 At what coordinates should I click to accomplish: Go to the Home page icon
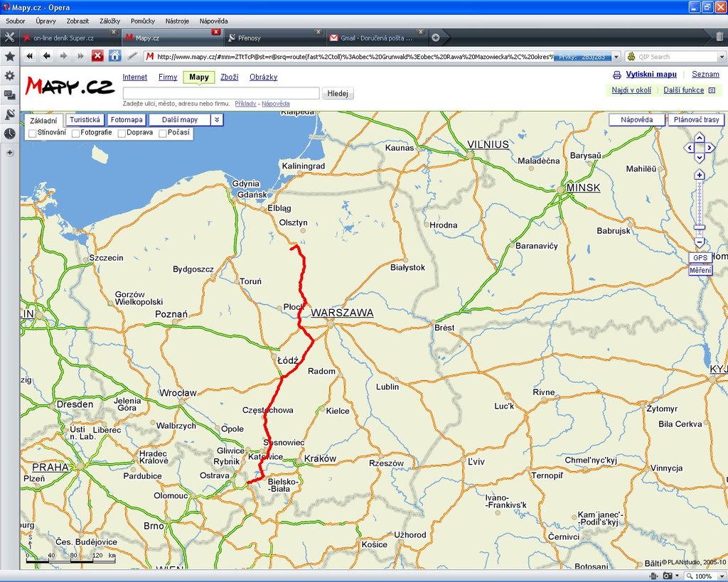tap(114, 56)
